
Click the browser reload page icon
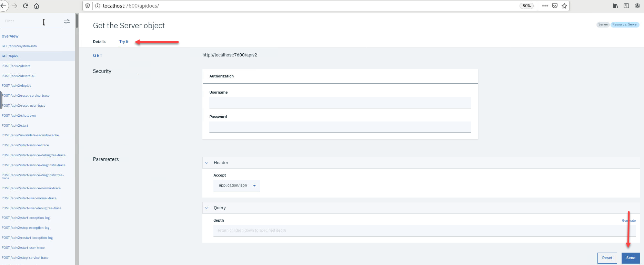[x=26, y=6]
